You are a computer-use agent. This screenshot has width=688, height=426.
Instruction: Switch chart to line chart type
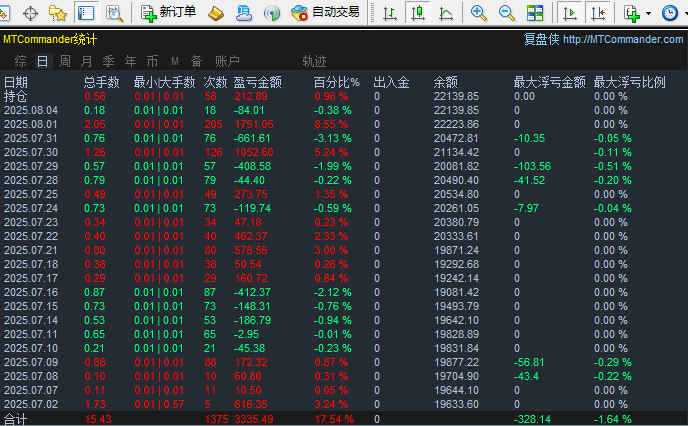pyautogui.click(x=446, y=14)
